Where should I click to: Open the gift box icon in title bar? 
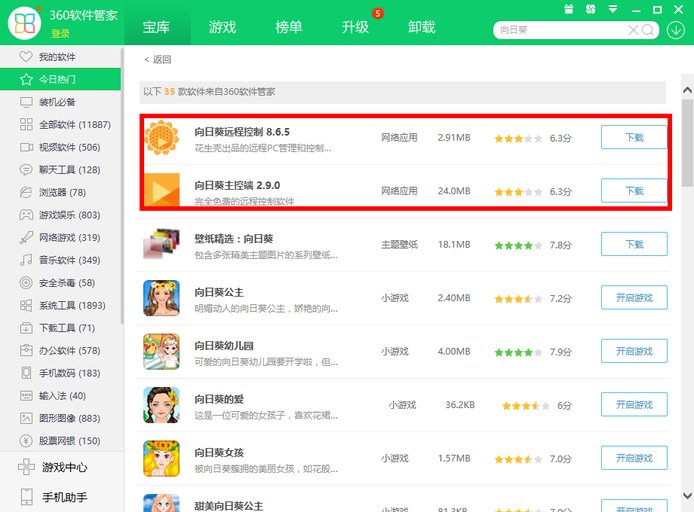coord(569,9)
